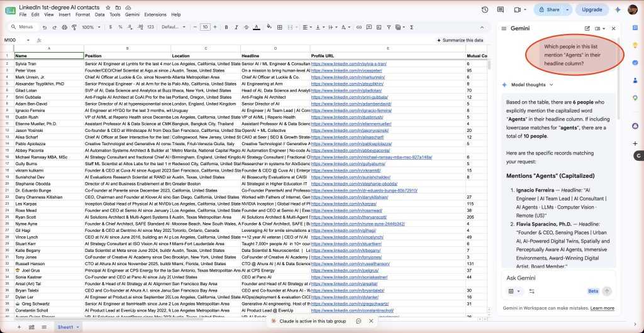Open Google account avatar menu

(x=633, y=9)
